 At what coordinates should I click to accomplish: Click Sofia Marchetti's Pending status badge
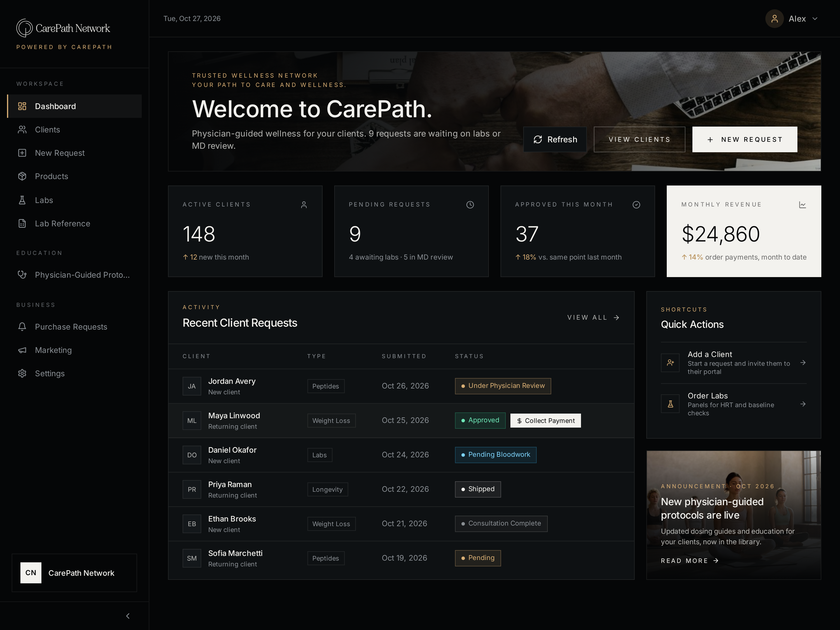click(x=478, y=558)
